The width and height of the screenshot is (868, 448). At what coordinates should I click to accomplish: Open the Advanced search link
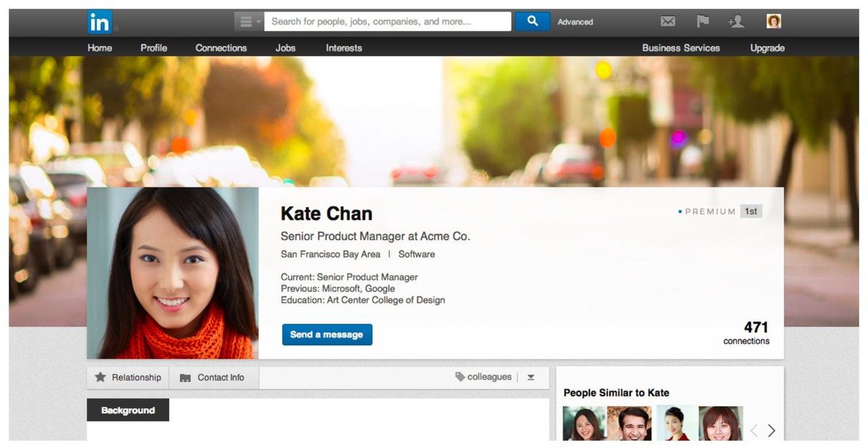point(575,22)
